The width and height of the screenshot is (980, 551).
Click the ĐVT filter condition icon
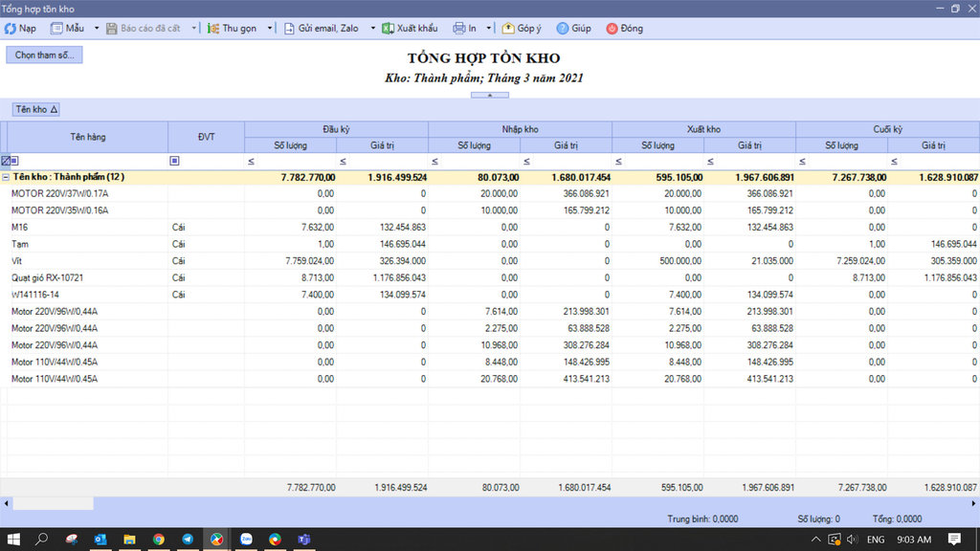pyautogui.click(x=174, y=161)
